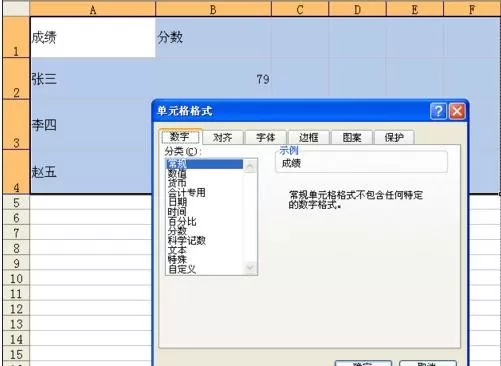Open the dialog help question-mark button

point(438,111)
